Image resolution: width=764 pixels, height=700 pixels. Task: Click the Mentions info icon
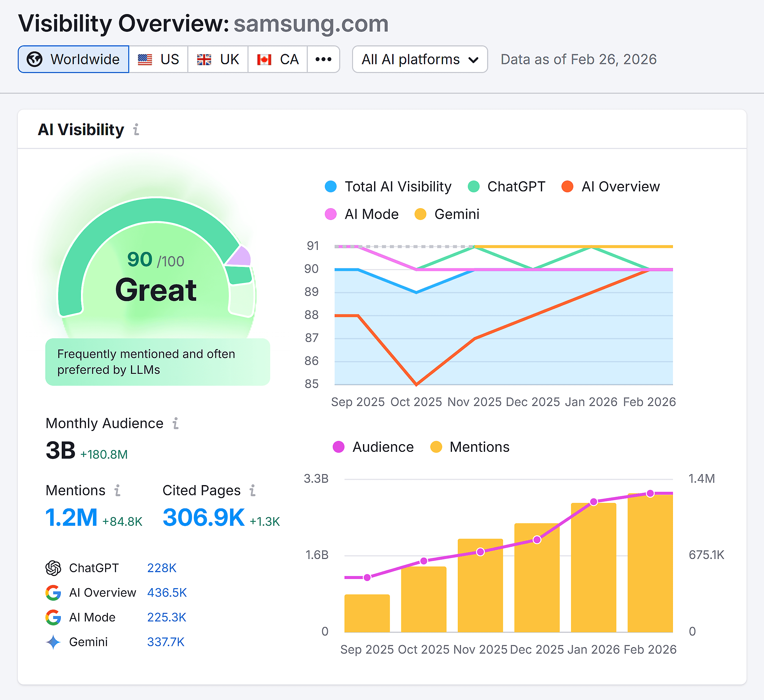(x=117, y=490)
